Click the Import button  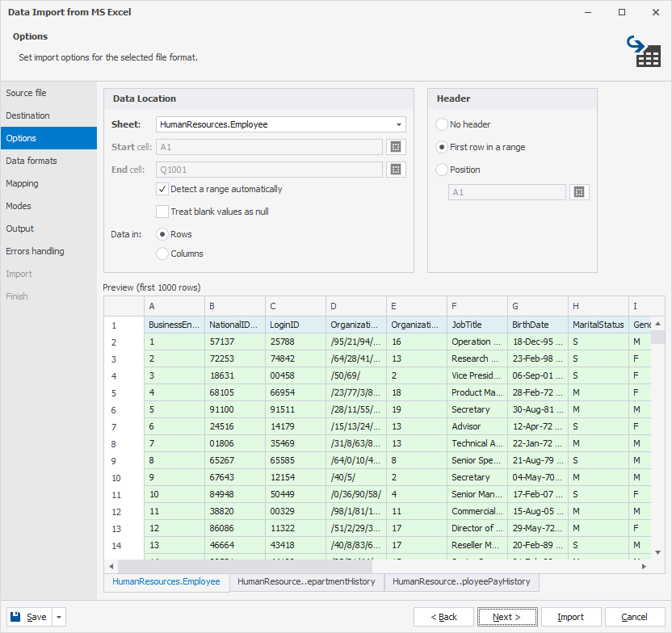(x=571, y=617)
